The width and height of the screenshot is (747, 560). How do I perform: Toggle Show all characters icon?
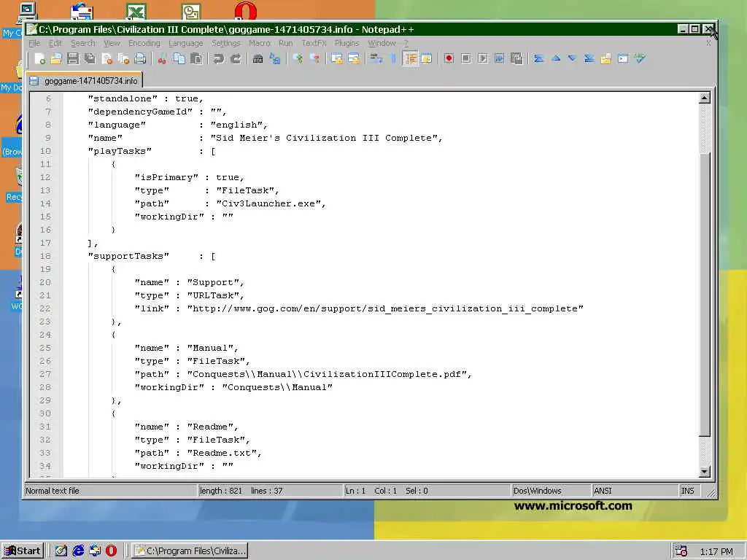[x=393, y=58]
